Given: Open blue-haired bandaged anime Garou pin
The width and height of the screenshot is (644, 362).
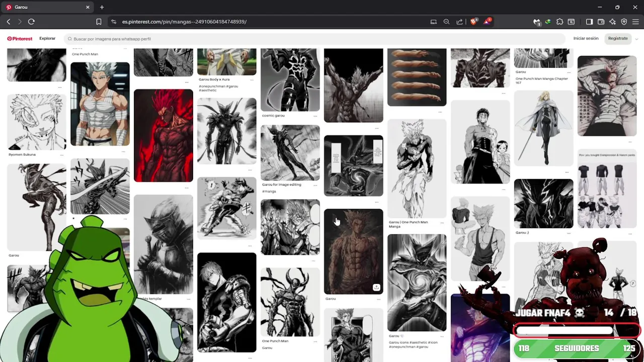Looking at the screenshot, I should (x=100, y=104).
